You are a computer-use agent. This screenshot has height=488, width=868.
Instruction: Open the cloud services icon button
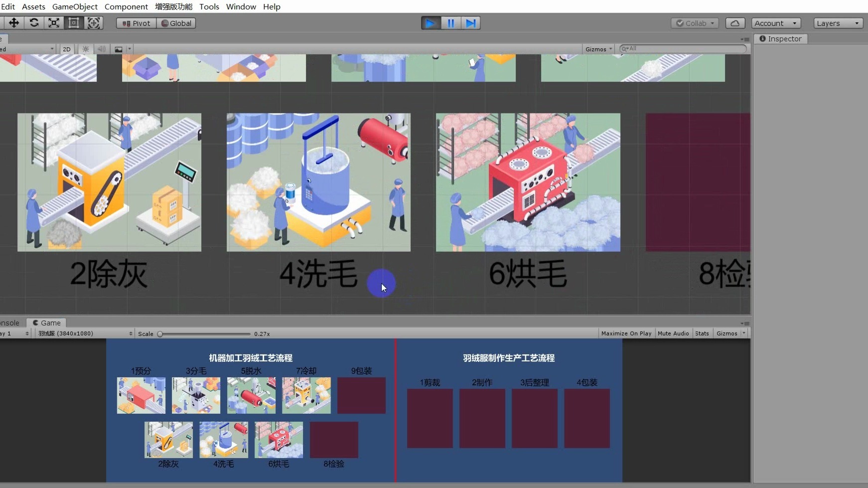coord(735,23)
